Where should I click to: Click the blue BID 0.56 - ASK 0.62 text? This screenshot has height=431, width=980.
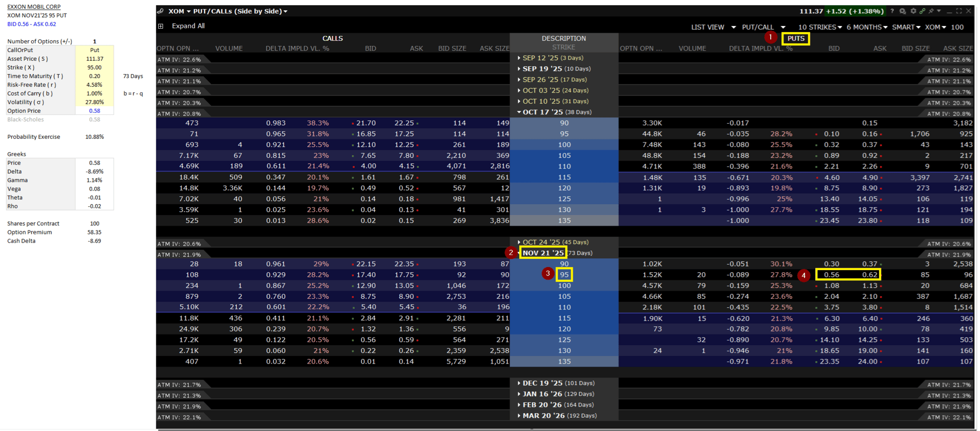coord(32,24)
